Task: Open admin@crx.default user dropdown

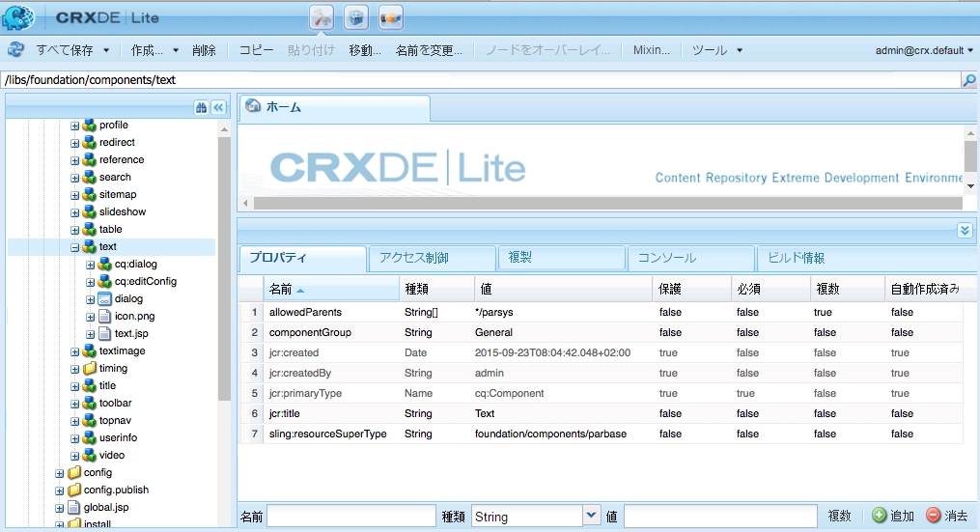Action: 924,50
